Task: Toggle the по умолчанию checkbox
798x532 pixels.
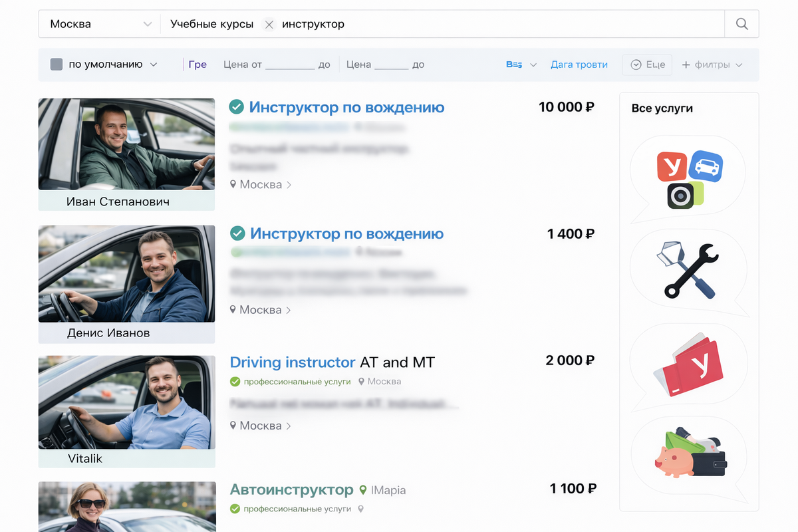Action: tap(57, 65)
